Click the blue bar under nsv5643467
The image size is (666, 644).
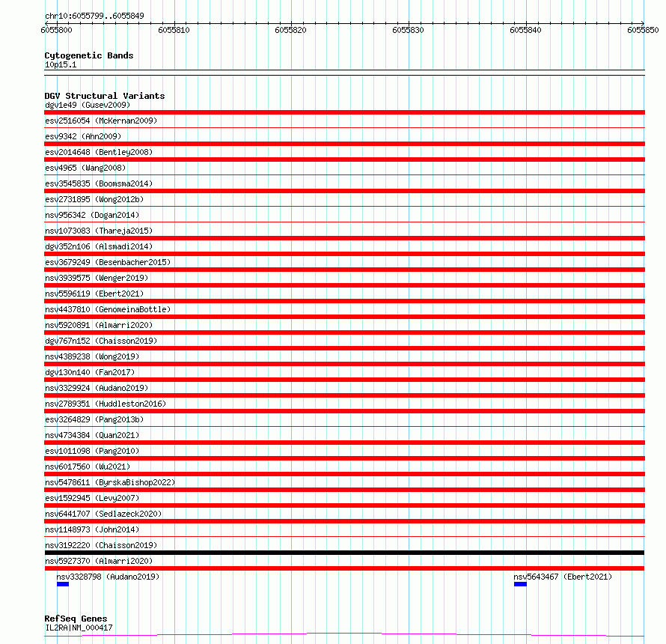click(x=520, y=584)
